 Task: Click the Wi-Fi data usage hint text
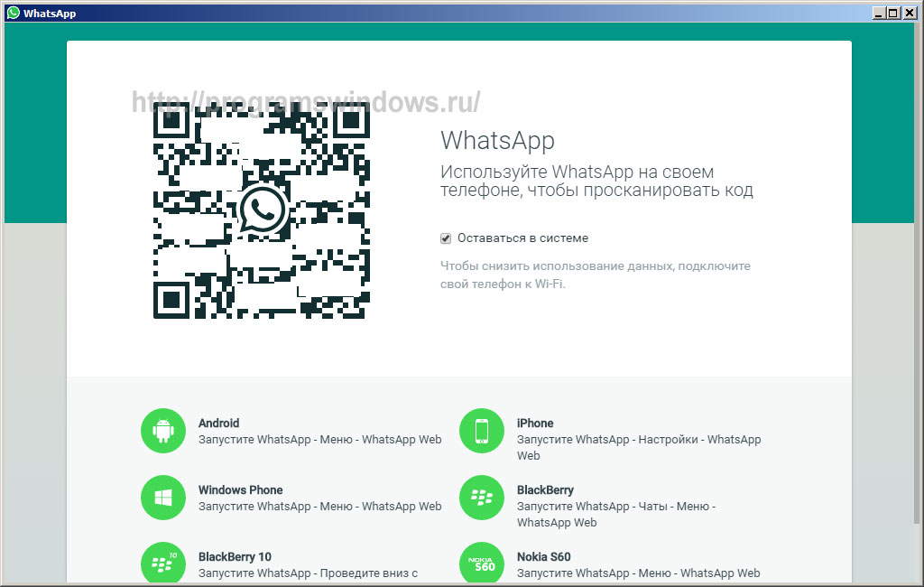[596, 275]
